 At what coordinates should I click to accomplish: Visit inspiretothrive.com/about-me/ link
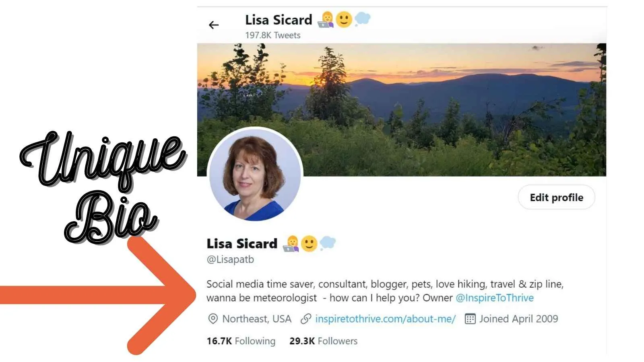(x=385, y=319)
